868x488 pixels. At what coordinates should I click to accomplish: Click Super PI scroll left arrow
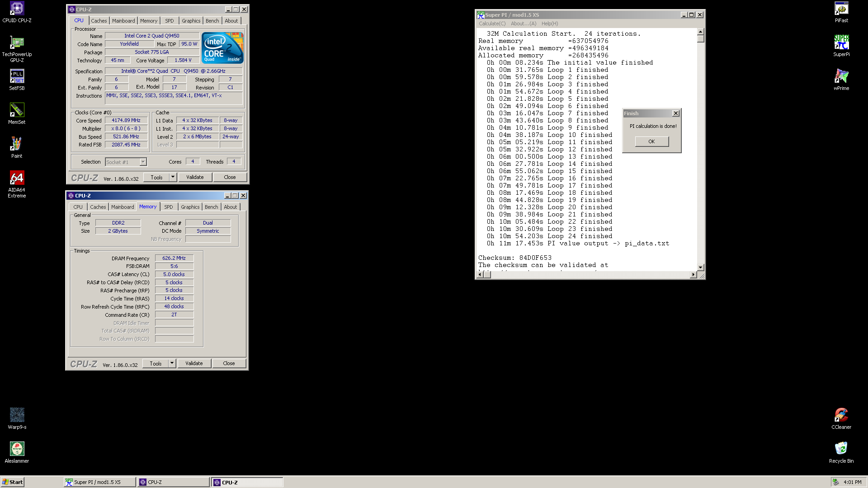coord(480,275)
